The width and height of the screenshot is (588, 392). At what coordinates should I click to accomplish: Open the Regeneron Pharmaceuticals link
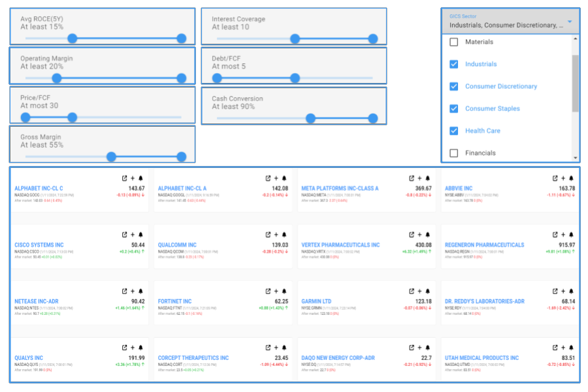tap(485, 245)
